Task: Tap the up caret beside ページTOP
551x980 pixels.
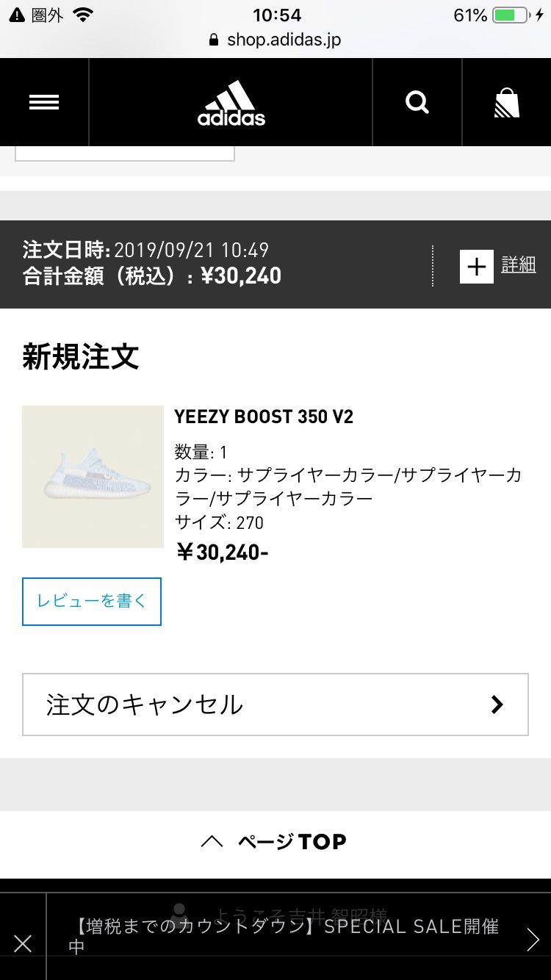Action: [x=212, y=842]
